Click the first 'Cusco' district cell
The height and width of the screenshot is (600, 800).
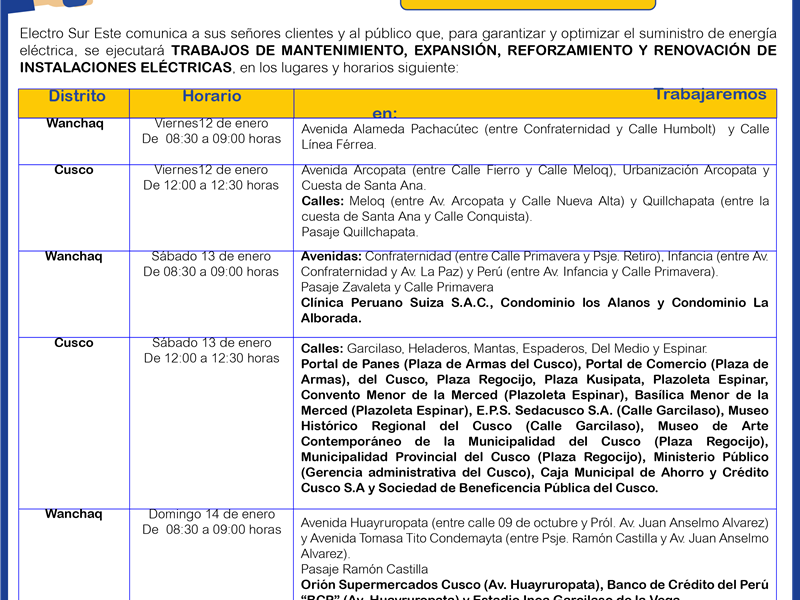tap(73, 170)
